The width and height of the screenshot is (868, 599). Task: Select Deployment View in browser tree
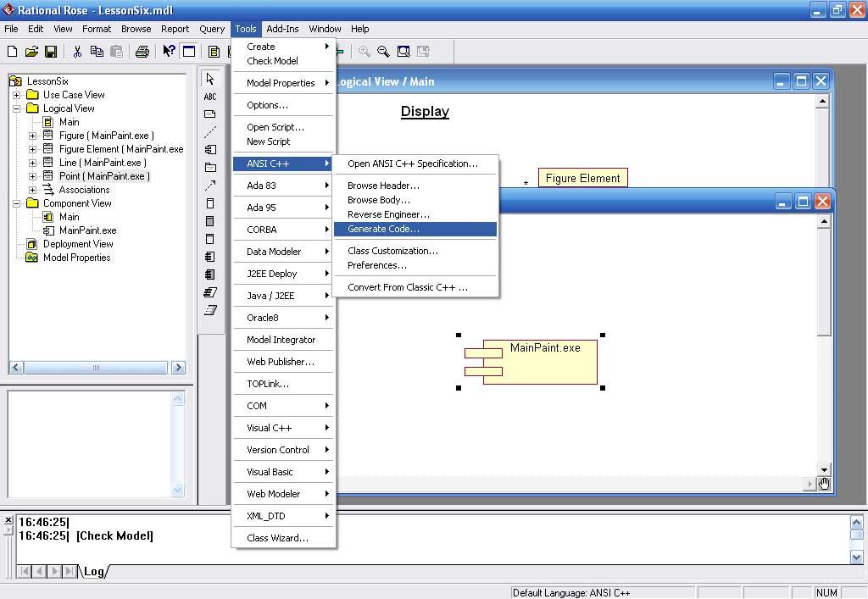point(78,244)
